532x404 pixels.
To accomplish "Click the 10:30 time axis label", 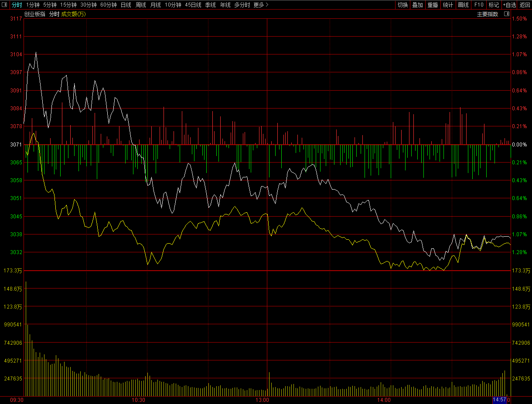I will click(x=139, y=400).
